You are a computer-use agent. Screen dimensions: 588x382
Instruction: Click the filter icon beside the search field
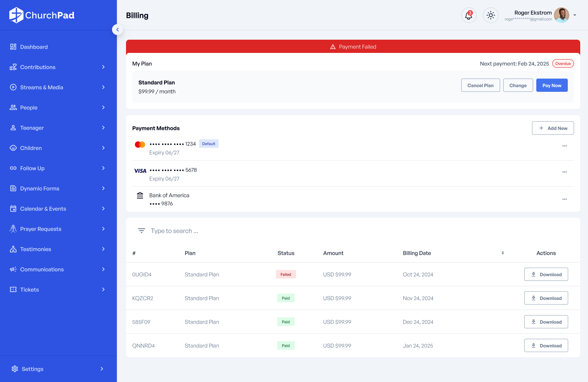pyautogui.click(x=142, y=231)
